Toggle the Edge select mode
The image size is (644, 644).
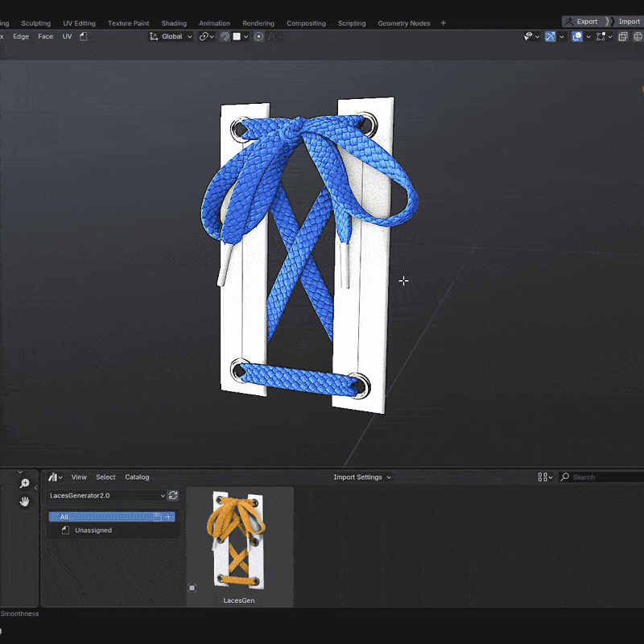(21, 36)
